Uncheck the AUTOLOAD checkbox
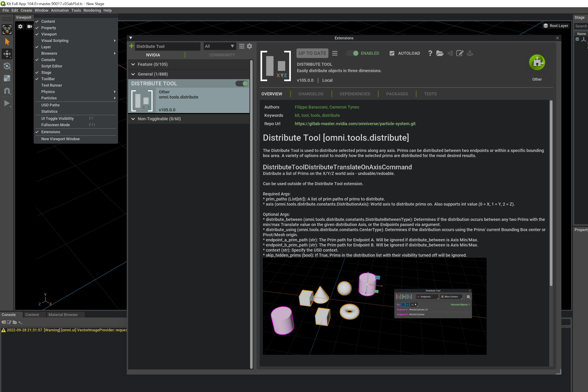Viewport: 588px width, 392px height. 392,53
